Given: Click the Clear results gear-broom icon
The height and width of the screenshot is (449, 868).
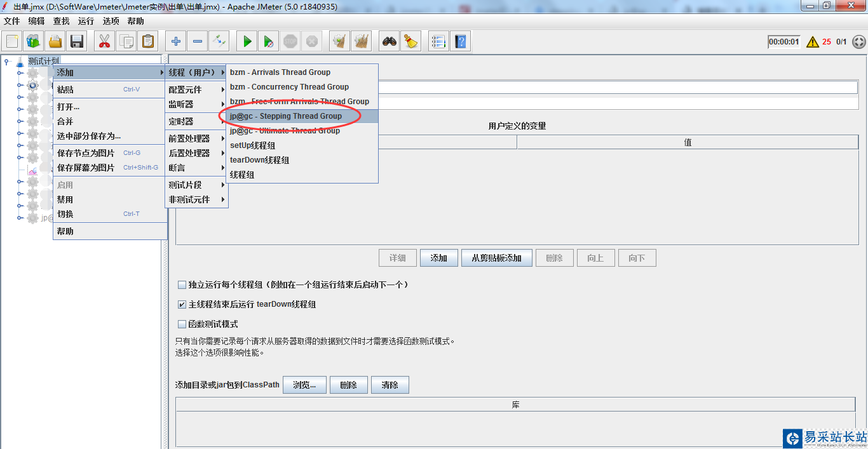Looking at the screenshot, I should (x=340, y=42).
